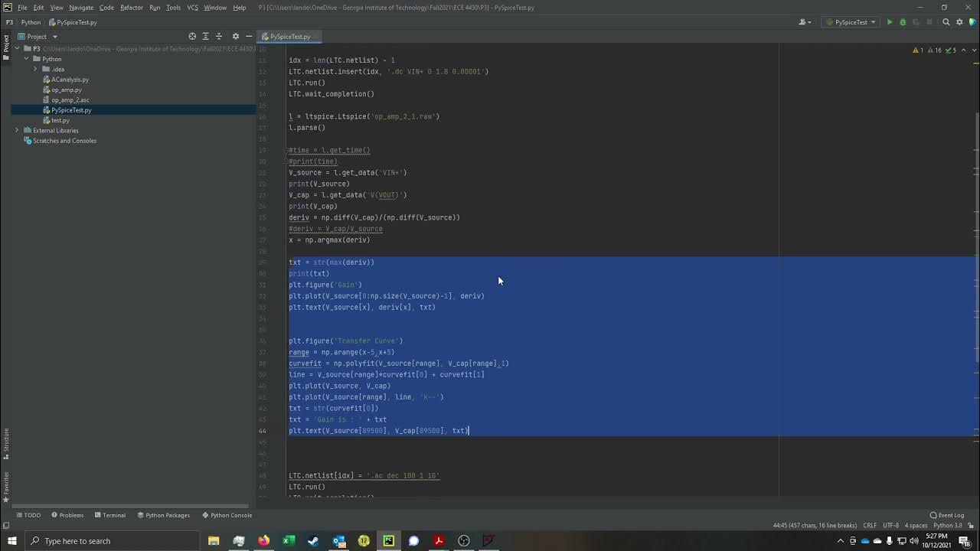Open the Refactor menu
980x551 pixels.
click(x=132, y=8)
